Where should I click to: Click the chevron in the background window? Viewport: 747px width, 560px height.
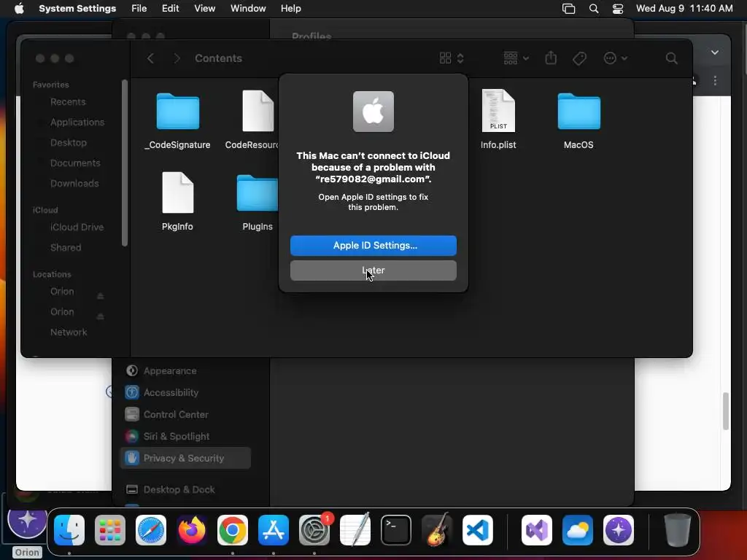pyautogui.click(x=715, y=52)
